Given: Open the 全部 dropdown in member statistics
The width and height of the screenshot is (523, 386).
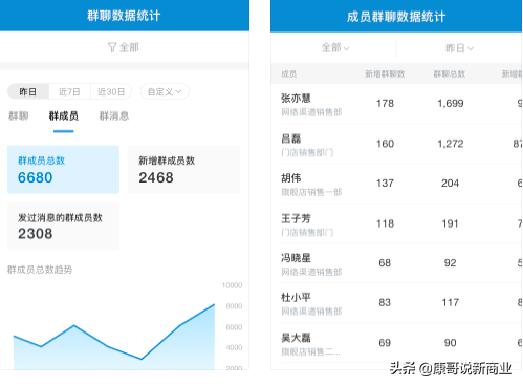Looking at the screenshot, I should [x=335, y=47].
